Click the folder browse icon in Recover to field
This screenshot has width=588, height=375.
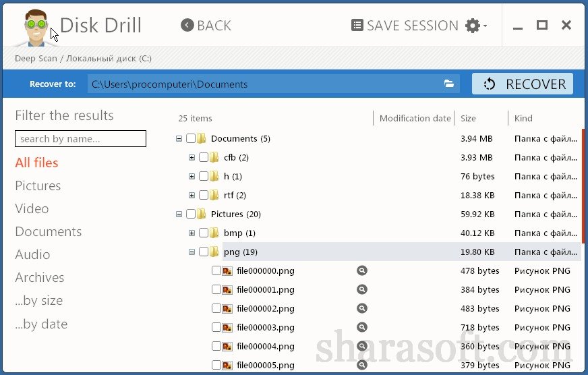click(x=449, y=84)
